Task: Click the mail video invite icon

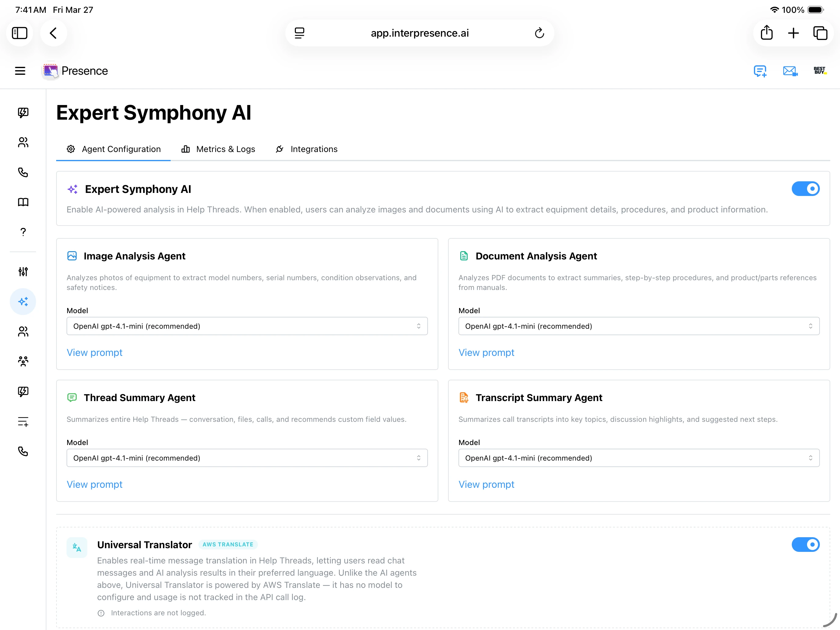Action: (x=790, y=71)
